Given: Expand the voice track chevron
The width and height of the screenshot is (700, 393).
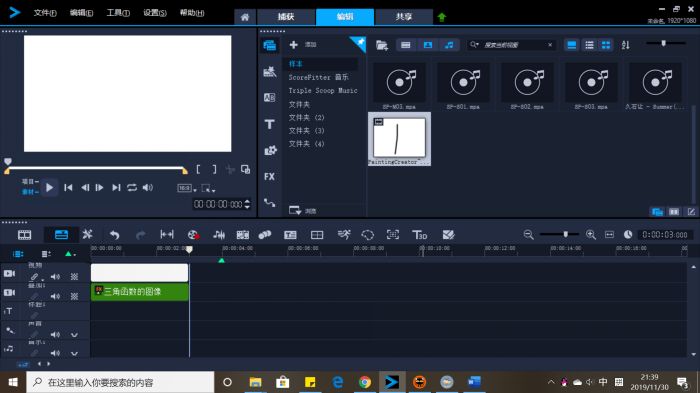Looking at the screenshot, I should coord(74,334).
